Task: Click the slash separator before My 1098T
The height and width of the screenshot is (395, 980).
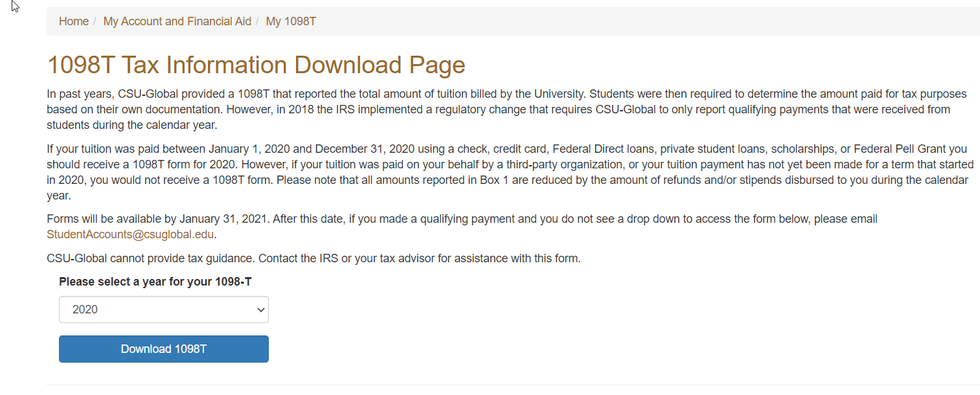Action: tap(258, 21)
